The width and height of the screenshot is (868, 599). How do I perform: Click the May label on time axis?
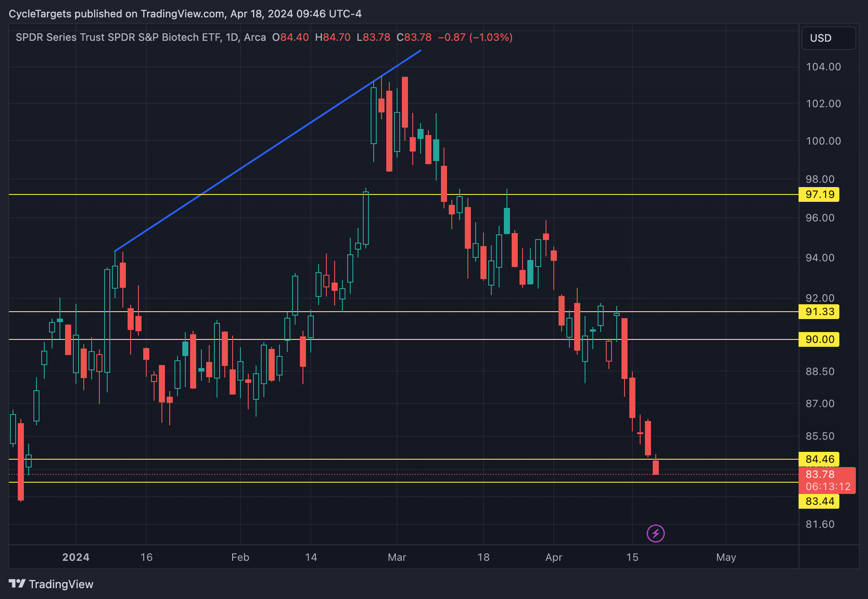[726, 557]
